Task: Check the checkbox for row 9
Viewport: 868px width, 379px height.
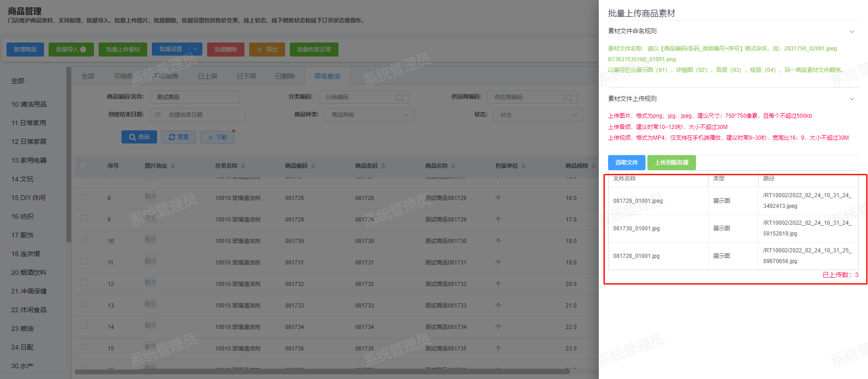Action: click(85, 218)
